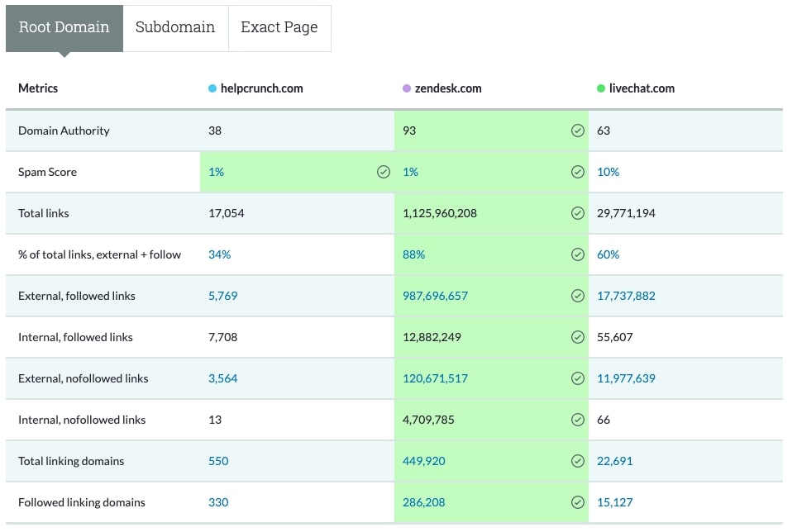
Task: Click helpcrunch internal nofollowed value 13
Action: point(215,420)
